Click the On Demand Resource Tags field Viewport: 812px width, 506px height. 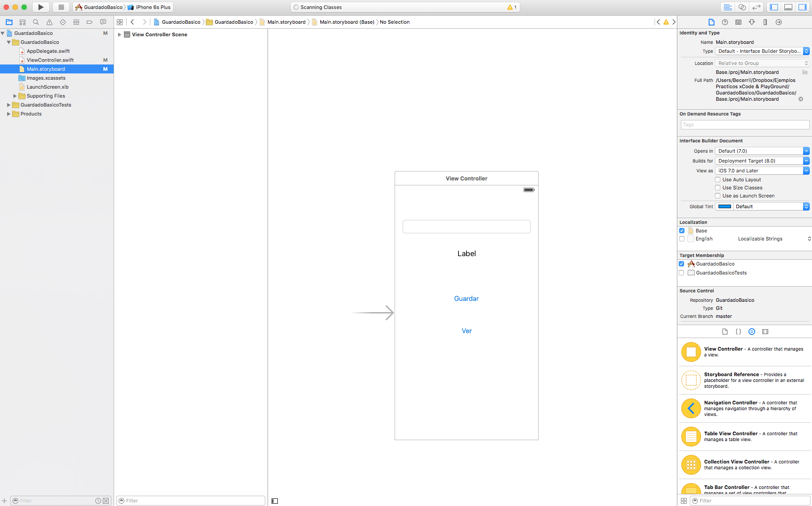pyautogui.click(x=745, y=125)
